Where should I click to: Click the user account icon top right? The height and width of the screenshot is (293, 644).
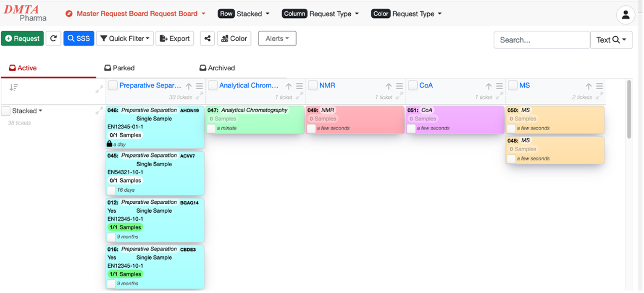click(x=626, y=15)
